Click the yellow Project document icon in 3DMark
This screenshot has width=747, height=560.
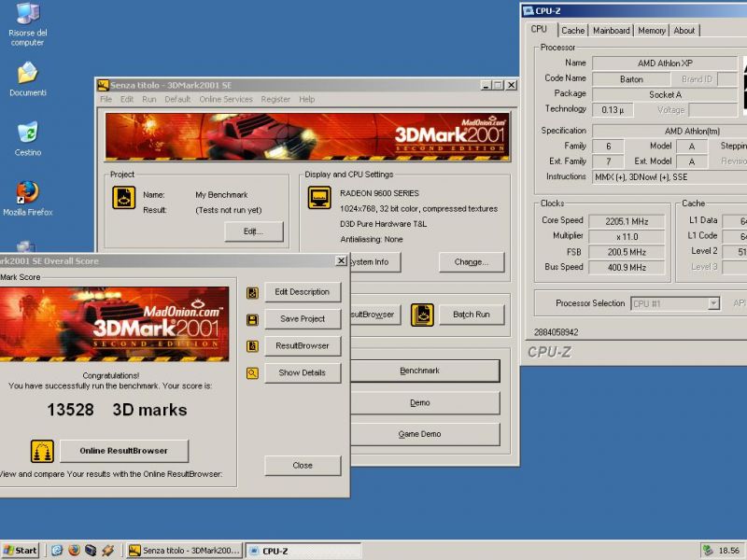point(124,198)
